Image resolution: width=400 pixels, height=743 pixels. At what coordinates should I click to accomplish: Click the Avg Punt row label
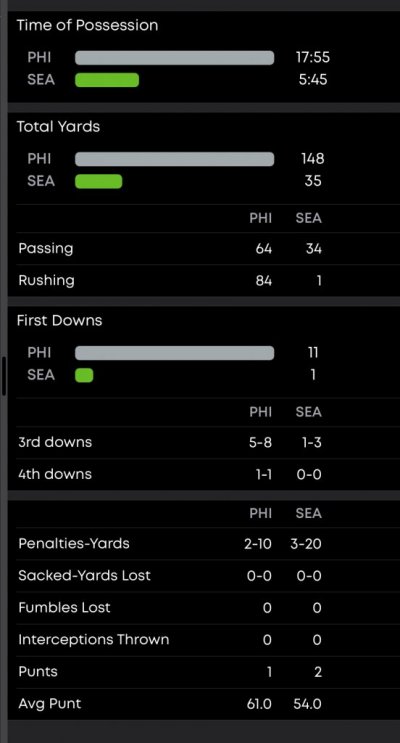50,704
